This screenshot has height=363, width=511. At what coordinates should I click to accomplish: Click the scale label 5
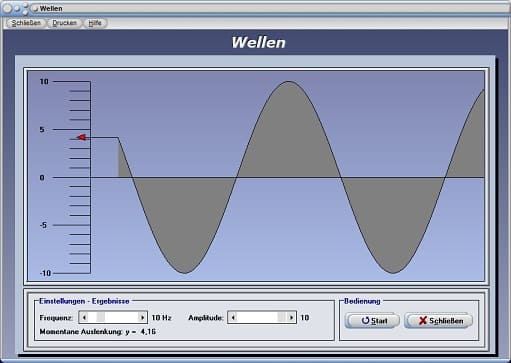[42, 130]
